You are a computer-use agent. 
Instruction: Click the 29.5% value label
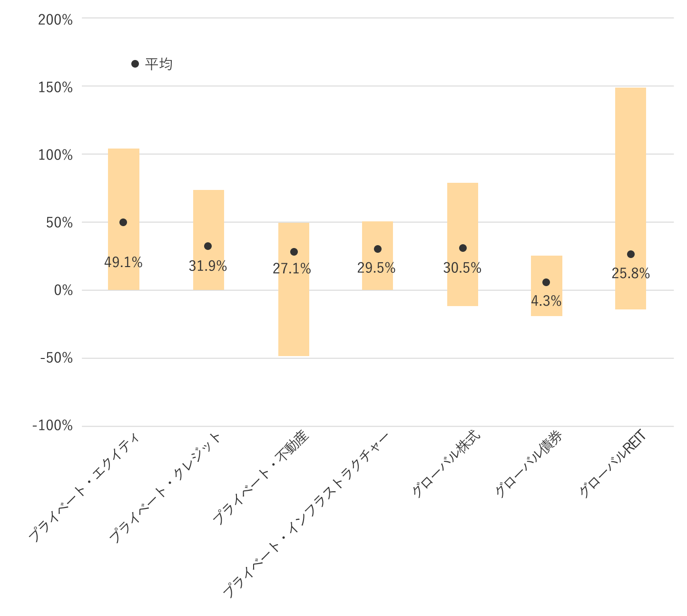tap(376, 268)
